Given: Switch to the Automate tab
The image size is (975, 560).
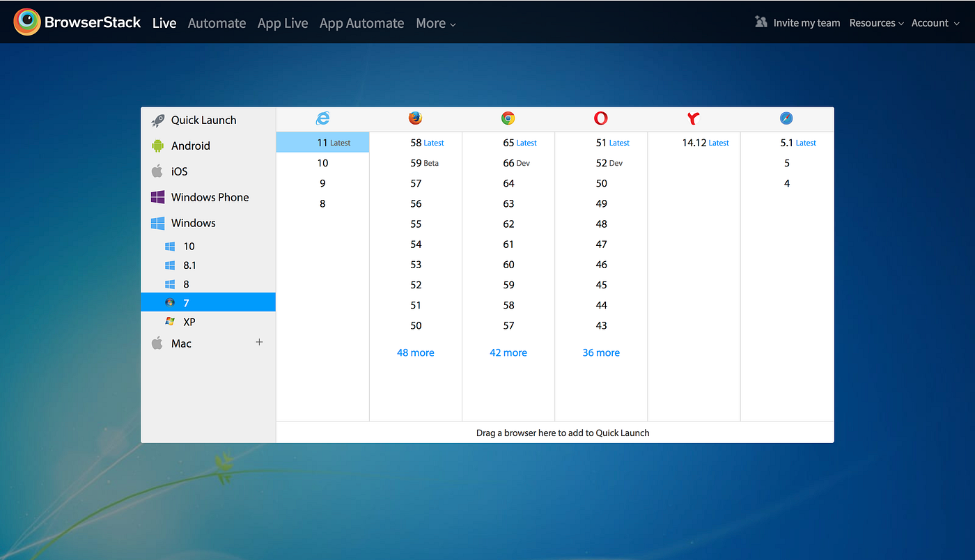Looking at the screenshot, I should 217,23.
